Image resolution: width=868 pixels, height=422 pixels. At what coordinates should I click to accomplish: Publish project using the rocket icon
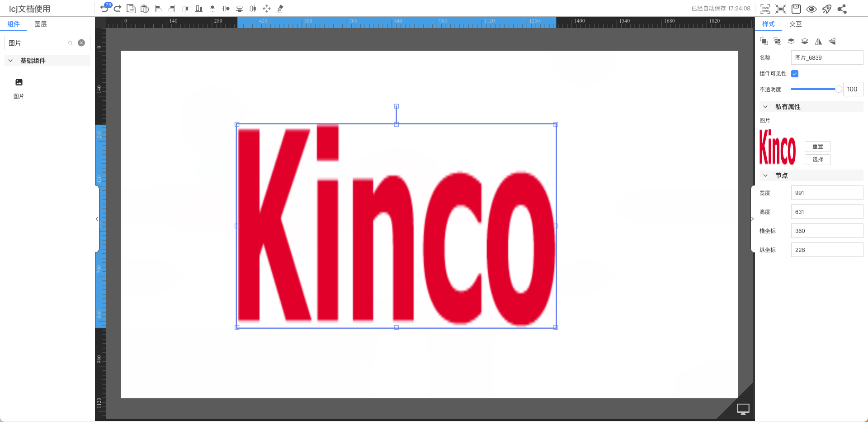[x=827, y=9]
